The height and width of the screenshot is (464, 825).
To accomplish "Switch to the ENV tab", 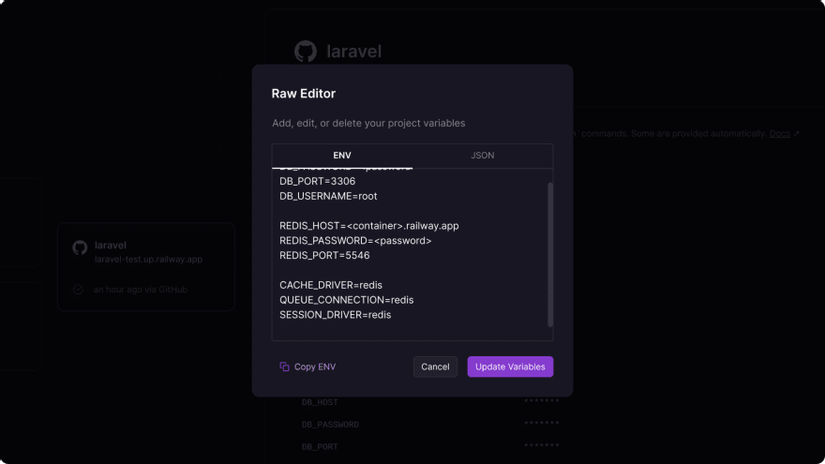I will tap(342, 156).
